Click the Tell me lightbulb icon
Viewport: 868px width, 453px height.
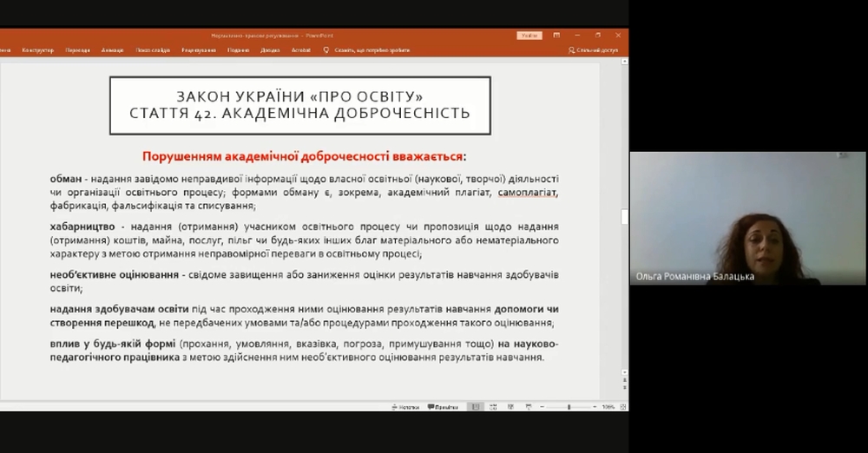click(326, 49)
